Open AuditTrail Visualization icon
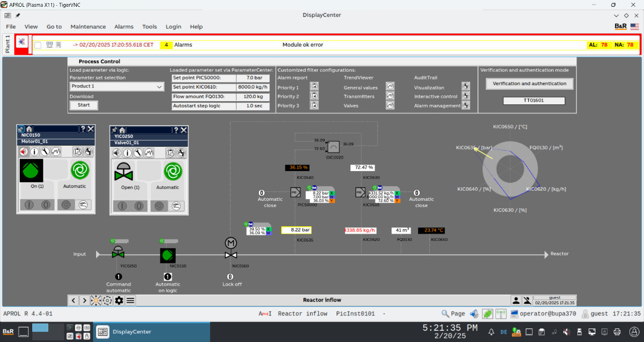The image size is (644, 342). coord(465,86)
